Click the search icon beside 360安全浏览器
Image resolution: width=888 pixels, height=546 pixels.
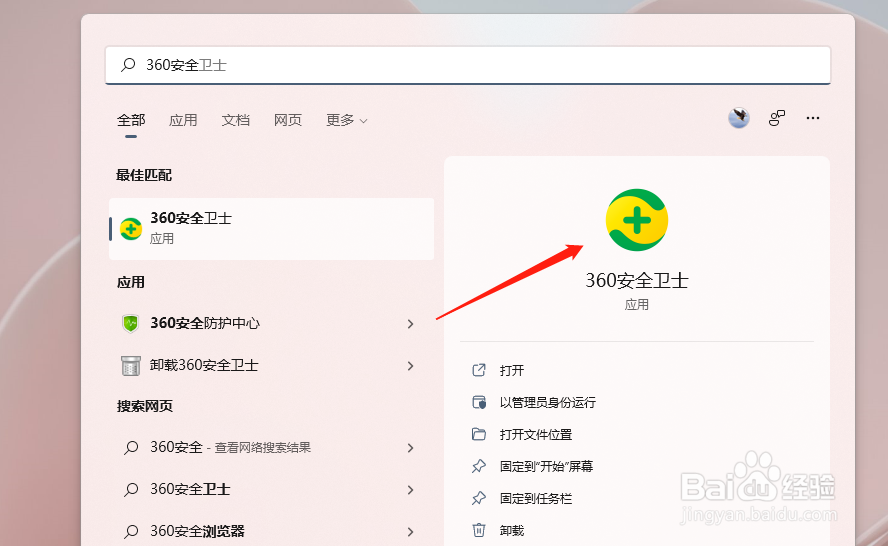(x=131, y=531)
